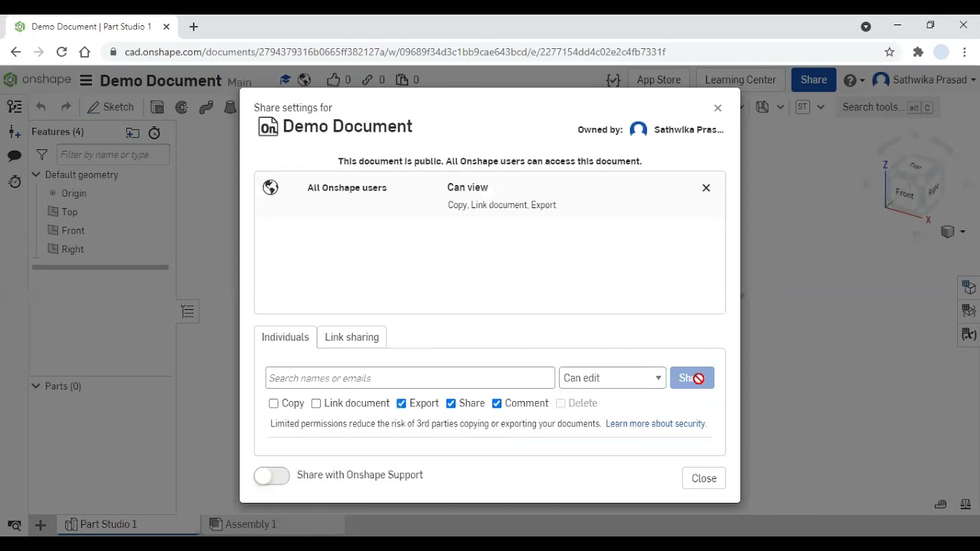The height and width of the screenshot is (551, 980).
Task: Open Learn more about security link
Action: (x=655, y=424)
